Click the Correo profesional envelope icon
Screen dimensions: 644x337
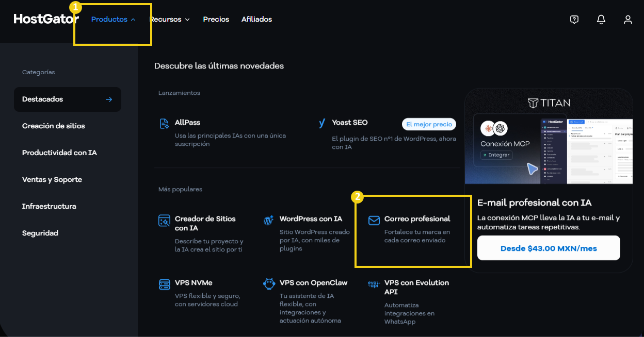(374, 221)
